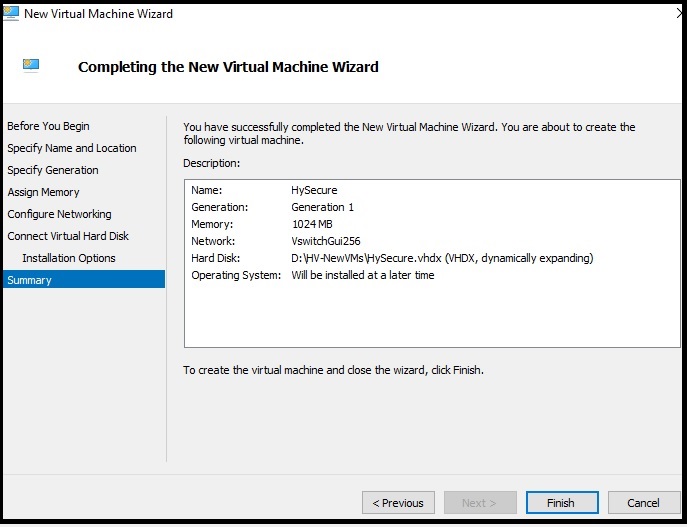Jump to the Assign Memory step
Image resolution: width=687 pixels, height=527 pixels.
point(43,192)
